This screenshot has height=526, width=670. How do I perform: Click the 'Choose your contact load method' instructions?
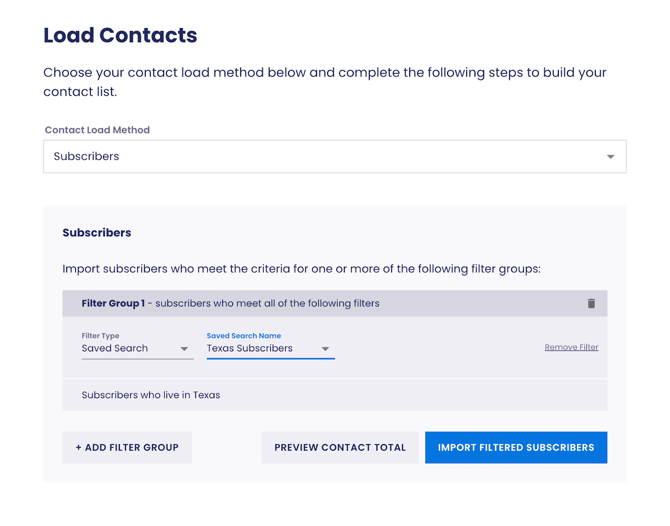coord(324,82)
